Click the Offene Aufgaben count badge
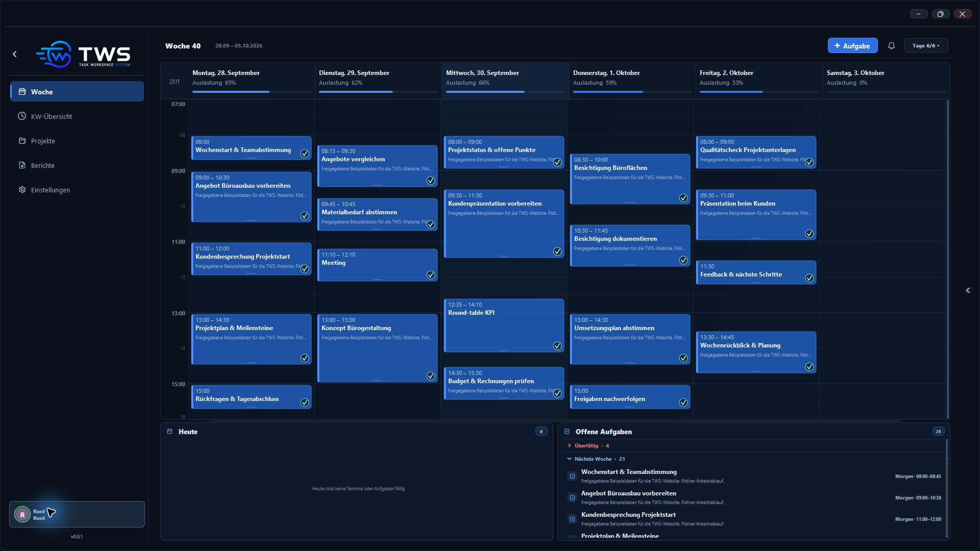The height and width of the screenshot is (551, 980). tap(938, 432)
